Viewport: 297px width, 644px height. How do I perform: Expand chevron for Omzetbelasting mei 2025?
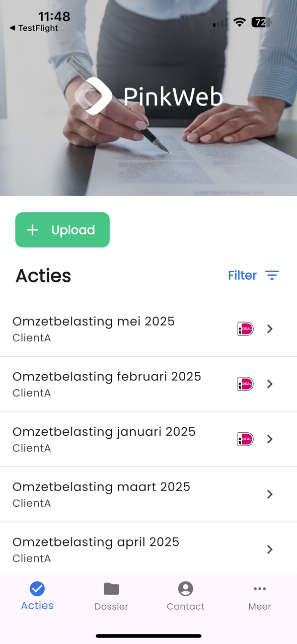click(270, 329)
